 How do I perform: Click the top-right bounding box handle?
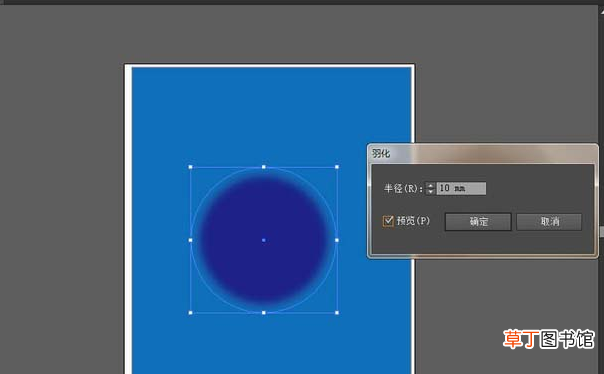[337, 167]
